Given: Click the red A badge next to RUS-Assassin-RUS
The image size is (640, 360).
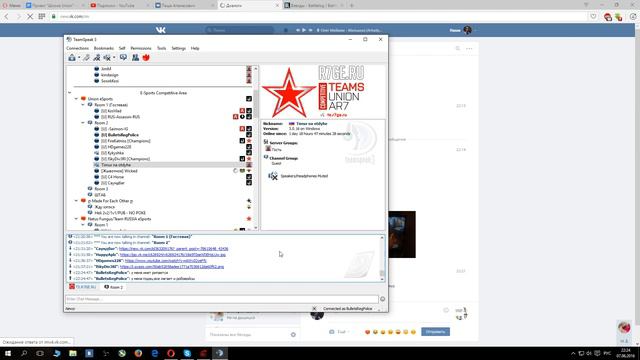Looking at the screenshot, I should pyautogui.click(x=236, y=117).
